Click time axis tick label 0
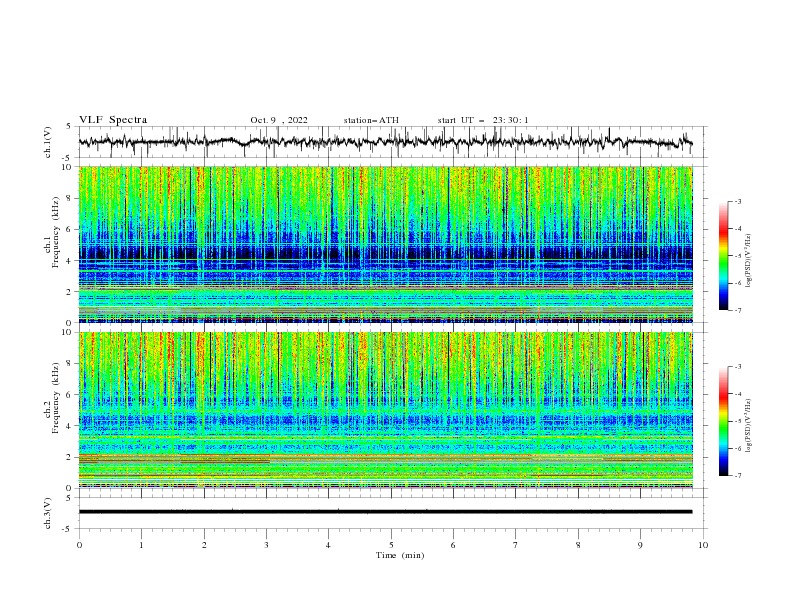Viewport: 792px width, 612px height. (79, 545)
